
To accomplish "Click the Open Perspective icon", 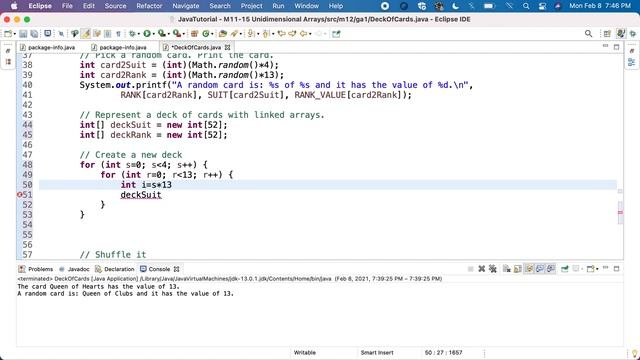I will coord(607,34).
